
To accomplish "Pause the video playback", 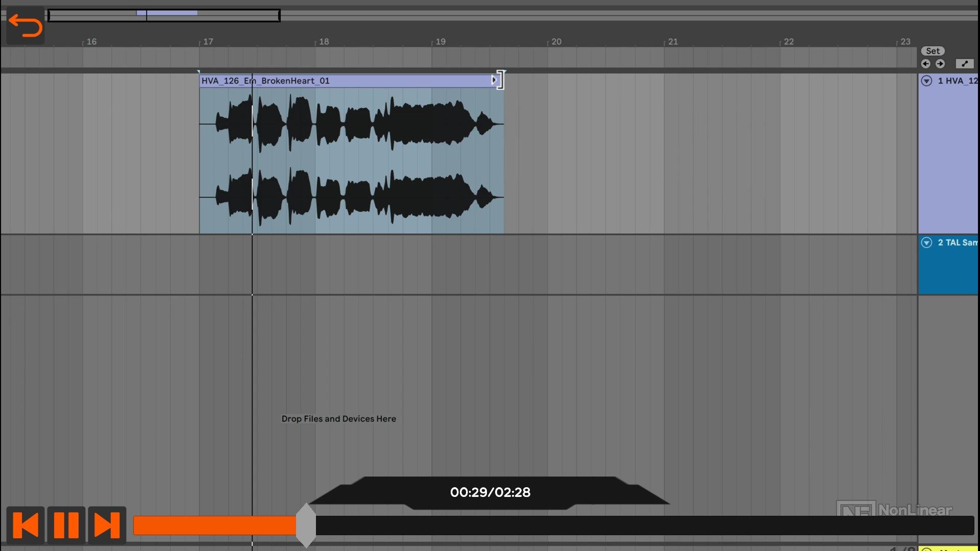I will click(x=66, y=525).
